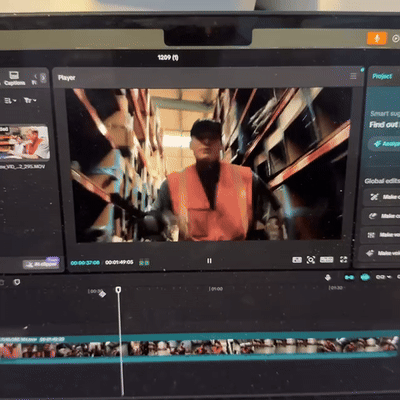Open the media sort/filter dropdown
This screenshot has height=400, width=400.
pyautogui.click(x=30, y=100)
